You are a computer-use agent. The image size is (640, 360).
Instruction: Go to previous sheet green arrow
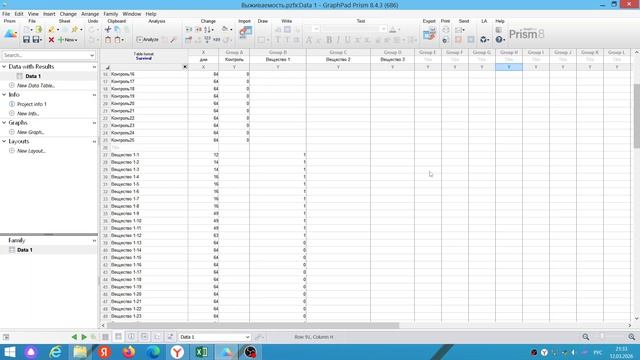74,337
